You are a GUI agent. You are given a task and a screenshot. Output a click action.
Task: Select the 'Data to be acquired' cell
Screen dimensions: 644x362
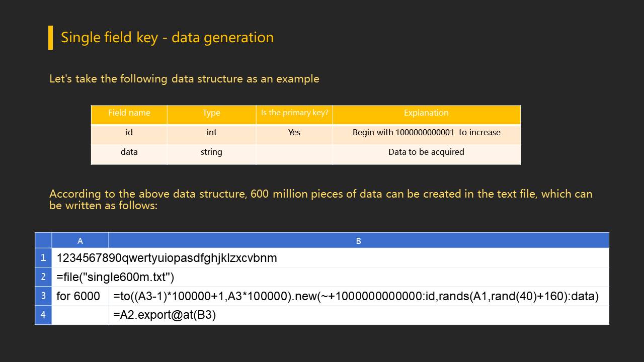tap(426, 152)
